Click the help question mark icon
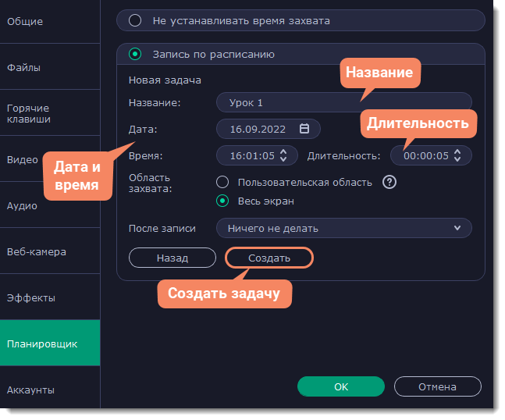The image size is (505, 420). click(x=389, y=182)
